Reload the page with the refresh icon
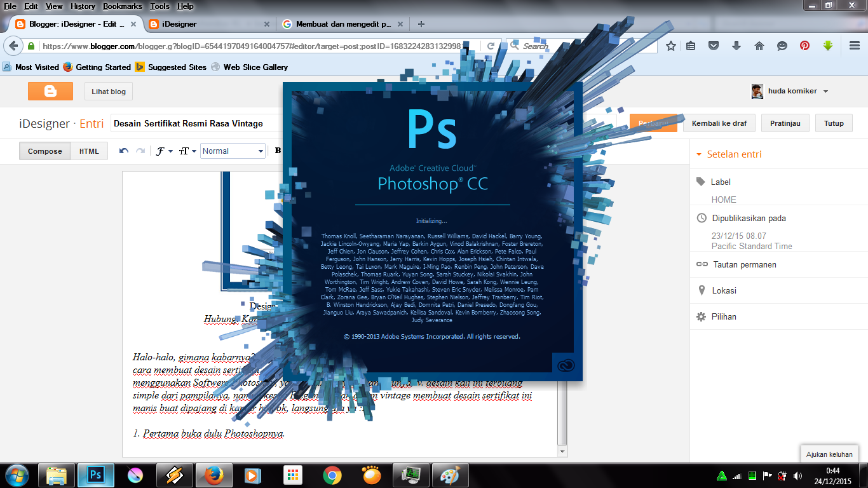 click(x=491, y=46)
